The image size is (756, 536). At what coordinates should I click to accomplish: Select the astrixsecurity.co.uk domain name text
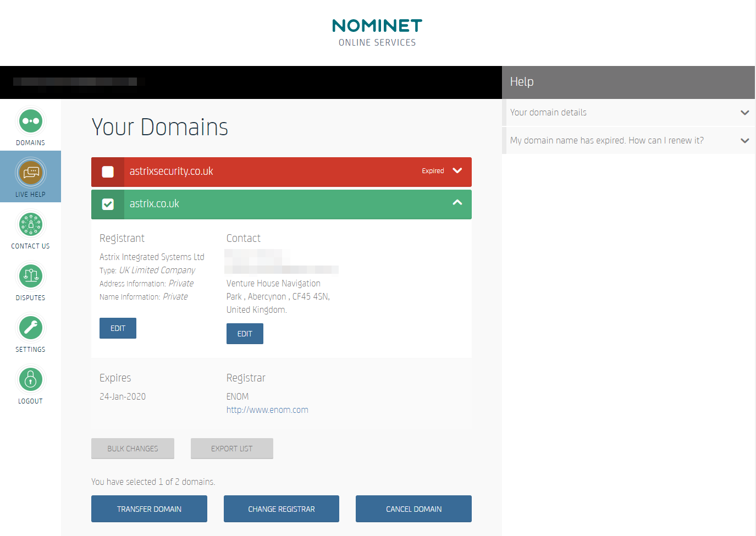pos(171,172)
